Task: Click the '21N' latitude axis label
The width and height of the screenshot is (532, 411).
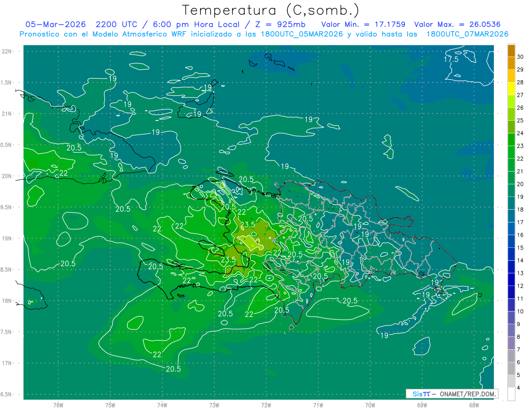Action: click(7, 114)
